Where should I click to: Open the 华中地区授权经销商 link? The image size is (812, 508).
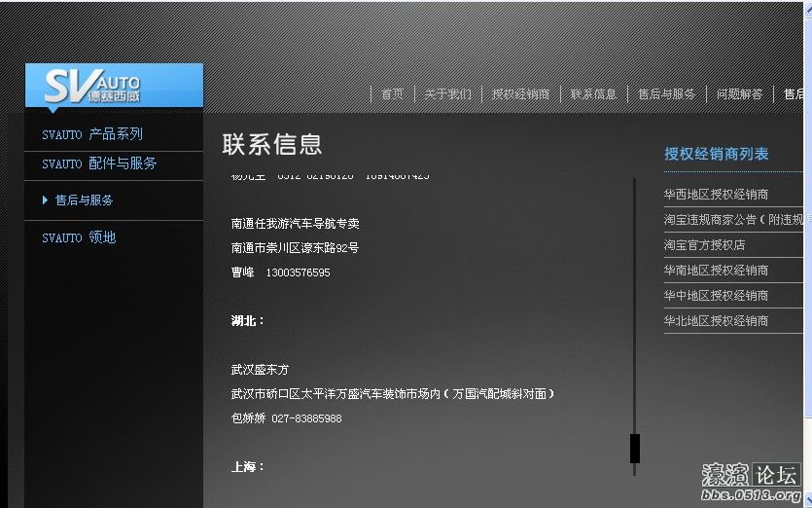point(716,296)
